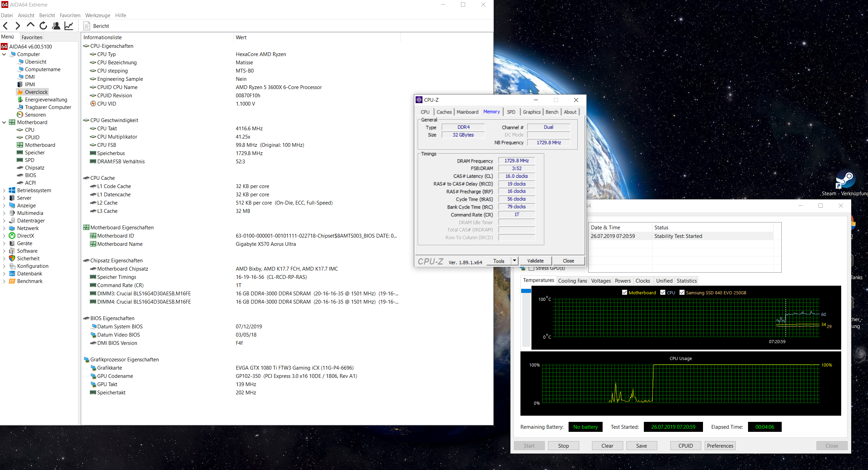The height and width of the screenshot is (470, 868).
Task: Open Sensoren in the sidebar tree
Action: (35, 114)
